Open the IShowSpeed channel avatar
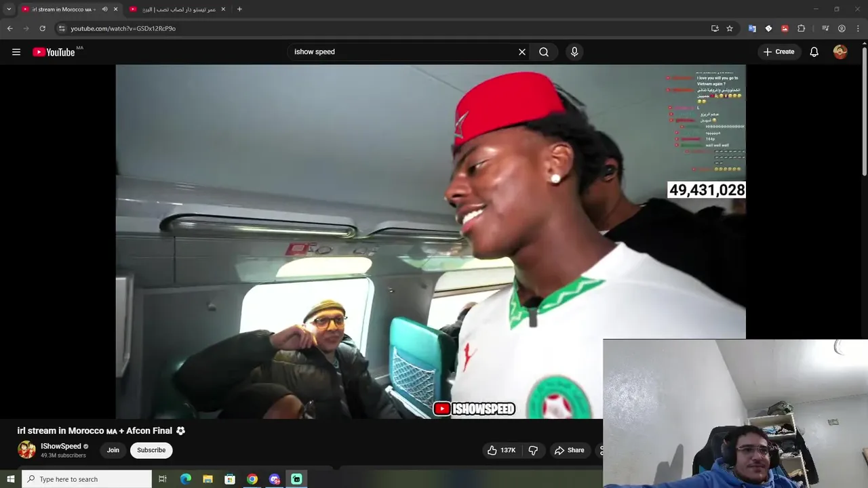 click(x=26, y=450)
